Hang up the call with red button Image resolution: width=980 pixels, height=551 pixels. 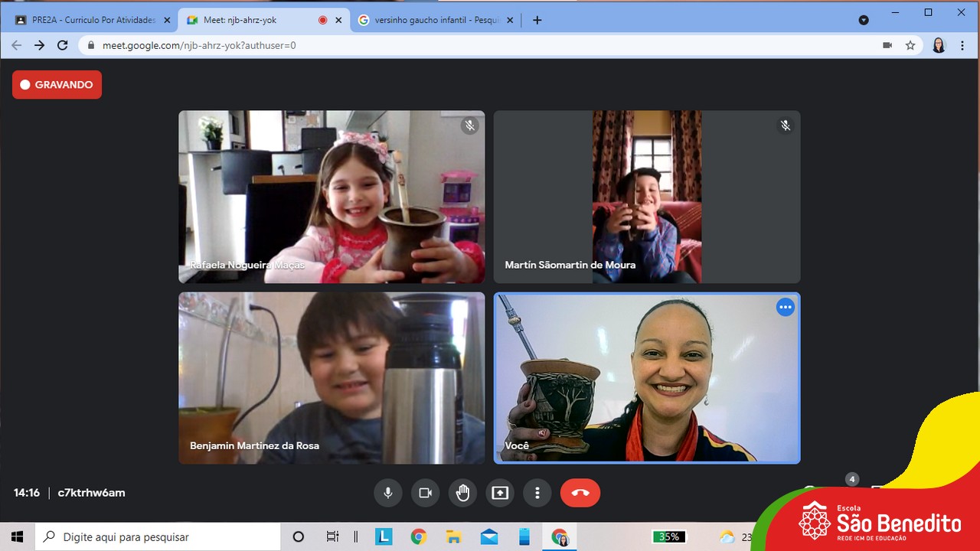point(580,493)
